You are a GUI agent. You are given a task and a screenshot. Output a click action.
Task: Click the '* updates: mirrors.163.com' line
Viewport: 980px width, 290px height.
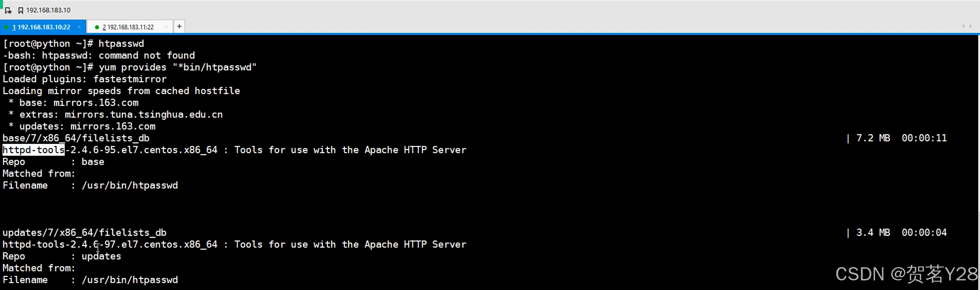pos(82,127)
